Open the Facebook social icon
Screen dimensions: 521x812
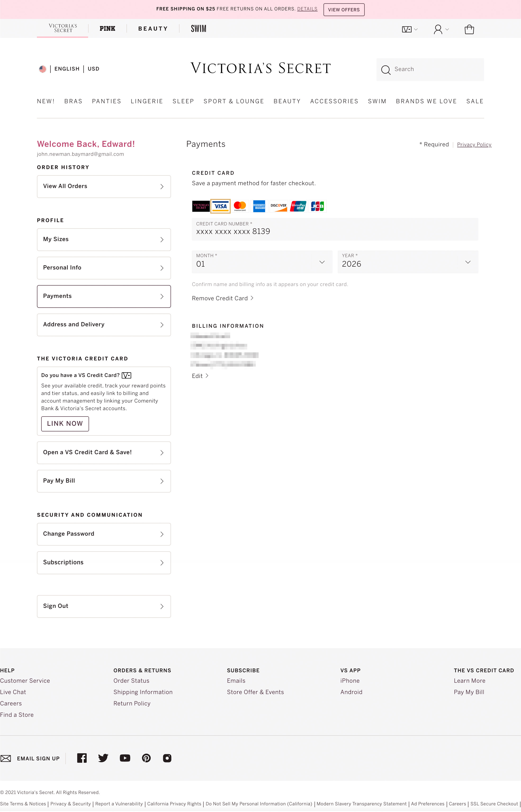pos(82,758)
